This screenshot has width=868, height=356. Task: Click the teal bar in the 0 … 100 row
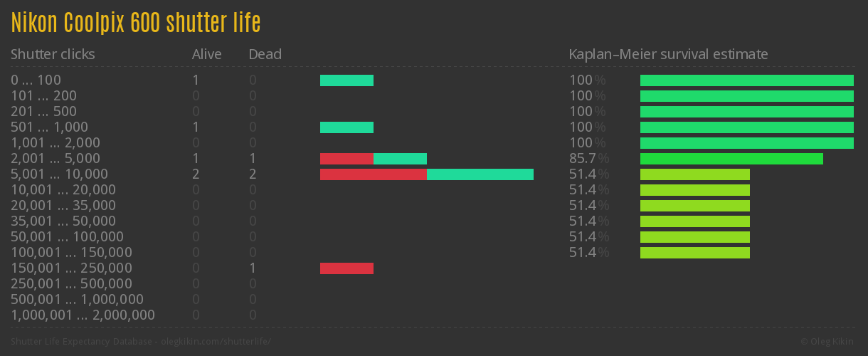tap(346, 80)
